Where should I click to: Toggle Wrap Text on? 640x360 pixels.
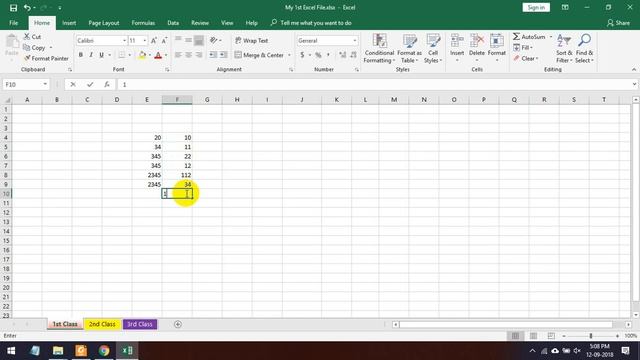point(251,40)
